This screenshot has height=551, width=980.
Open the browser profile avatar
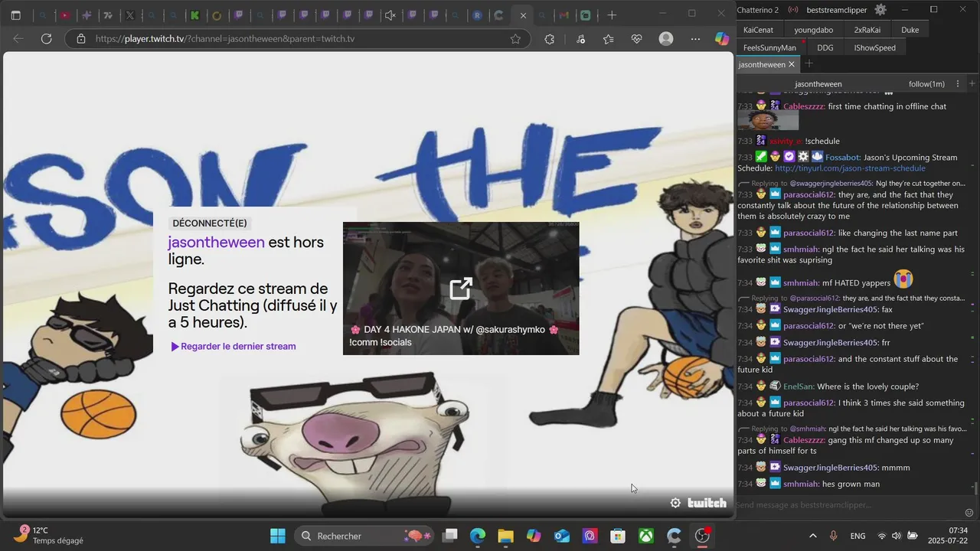[666, 38]
